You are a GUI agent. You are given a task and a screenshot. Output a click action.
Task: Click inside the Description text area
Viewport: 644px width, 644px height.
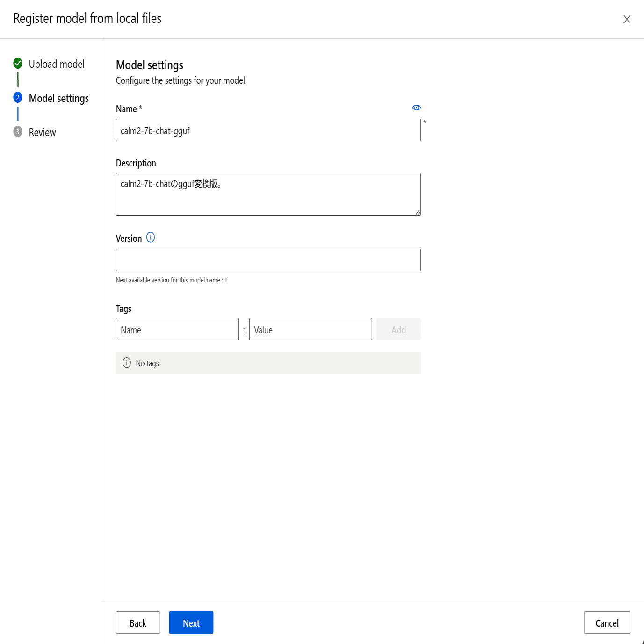268,194
